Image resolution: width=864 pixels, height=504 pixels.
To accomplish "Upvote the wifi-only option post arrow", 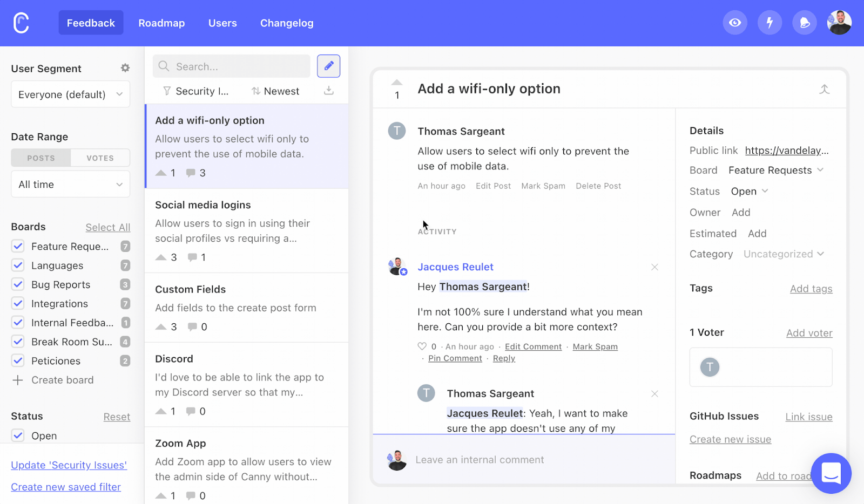I will pos(397,83).
